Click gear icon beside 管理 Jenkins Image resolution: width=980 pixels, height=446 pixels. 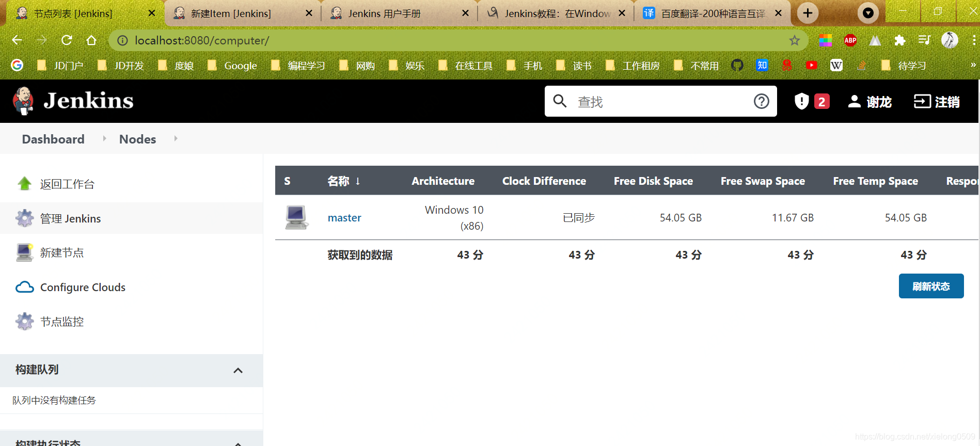pyautogui.click(x=24, y=218)
